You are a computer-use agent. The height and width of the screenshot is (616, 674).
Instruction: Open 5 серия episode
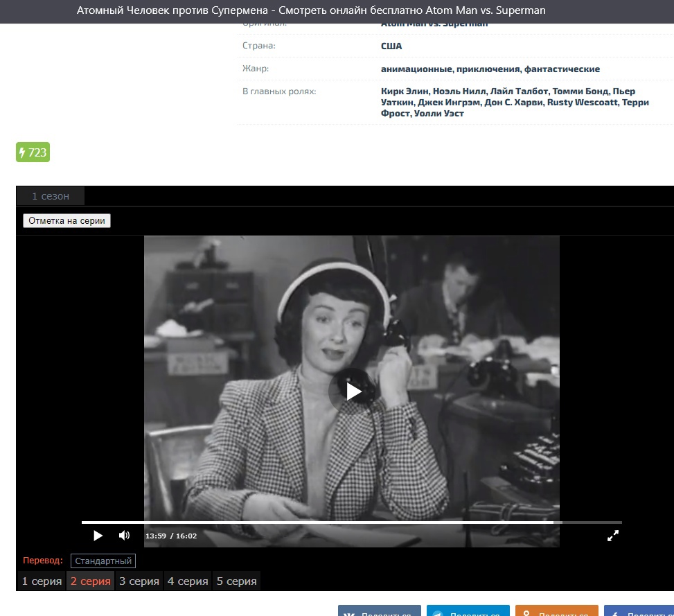(x=236, y=581)
